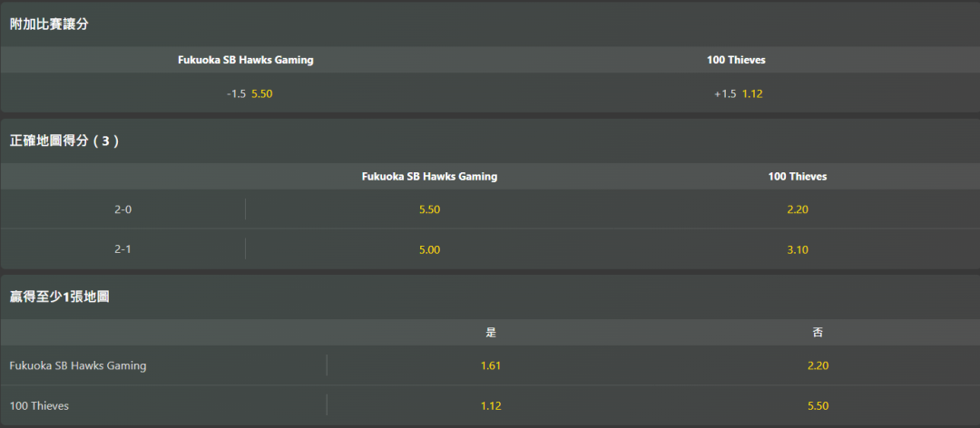Click Fukuoka SB Hawks Gaming row label in 贏得至少1張地圖
Screen dimensions: 980x428
(78, 365)
